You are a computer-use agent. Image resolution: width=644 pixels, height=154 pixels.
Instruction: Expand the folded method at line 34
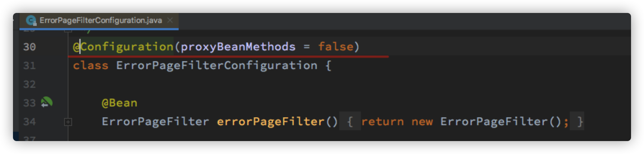point(68,122)
